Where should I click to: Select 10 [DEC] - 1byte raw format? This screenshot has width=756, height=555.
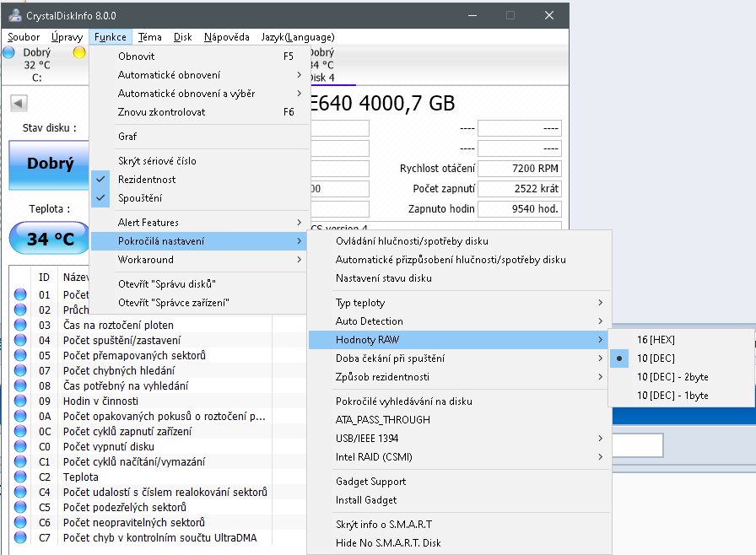pos(681,396)
